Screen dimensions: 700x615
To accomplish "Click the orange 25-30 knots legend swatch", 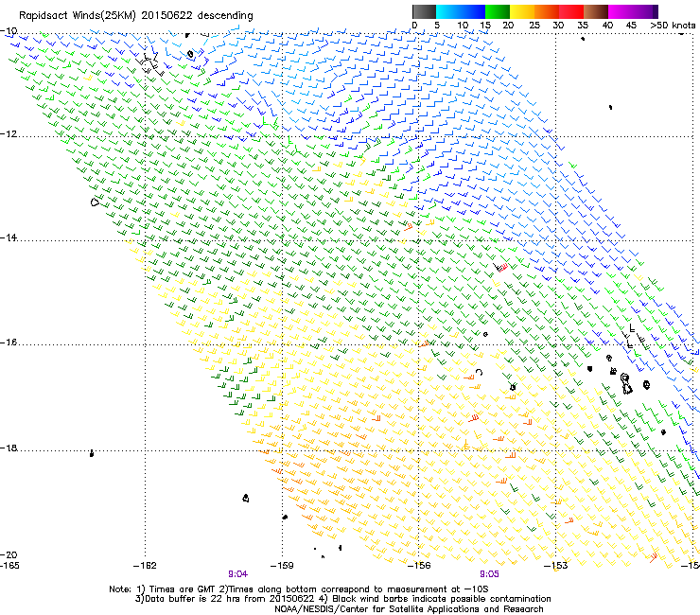I will click(x=547, y=11).
